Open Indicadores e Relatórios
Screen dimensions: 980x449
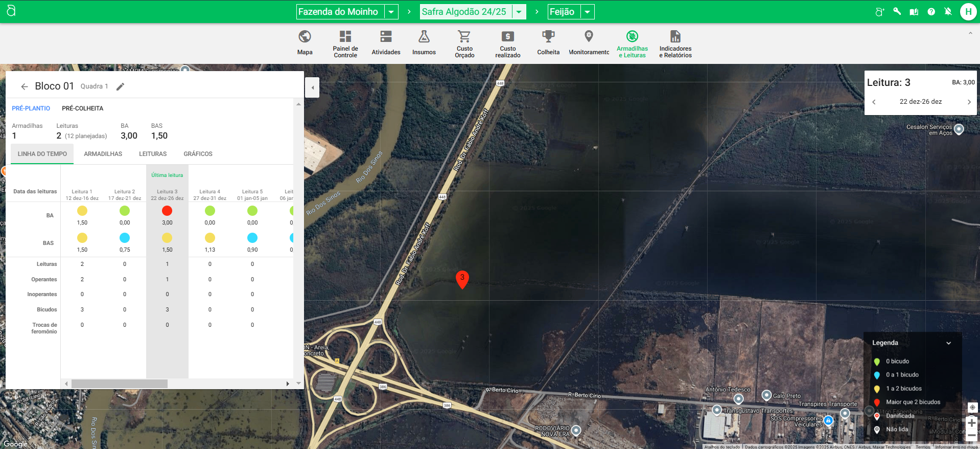click(675, 37)
